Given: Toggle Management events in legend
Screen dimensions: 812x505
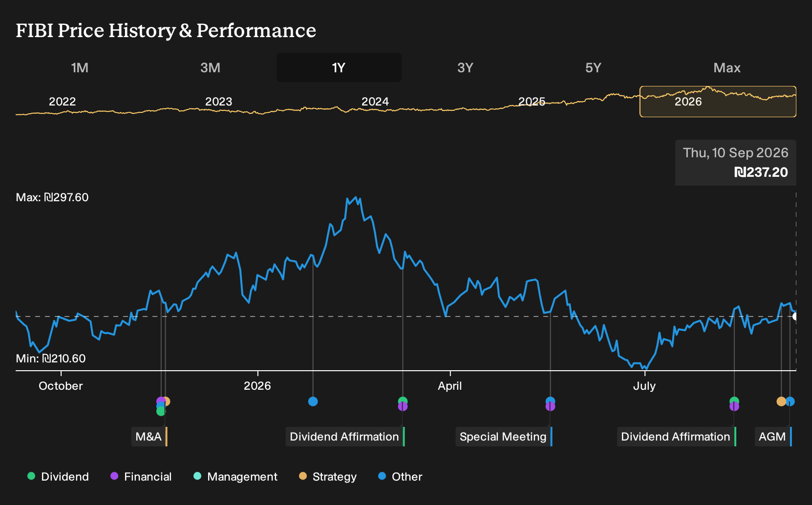Looking at the screenshot, I should point(235,477).
